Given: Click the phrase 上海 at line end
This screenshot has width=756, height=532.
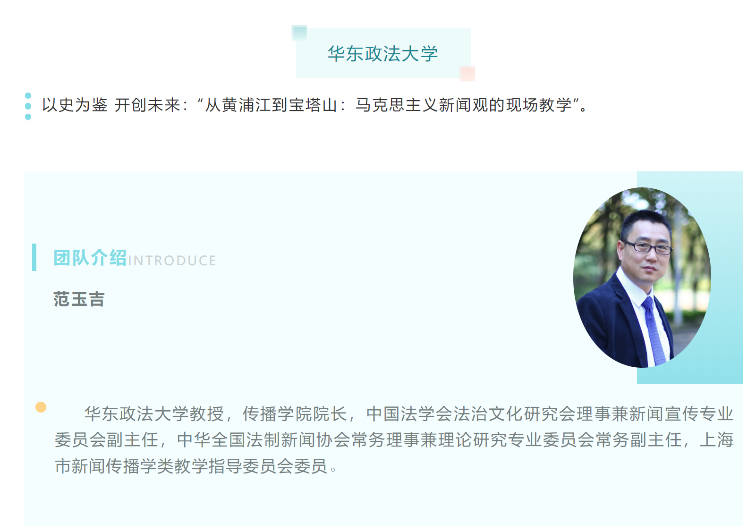Looking at the screenshot, I should [716, 440].
